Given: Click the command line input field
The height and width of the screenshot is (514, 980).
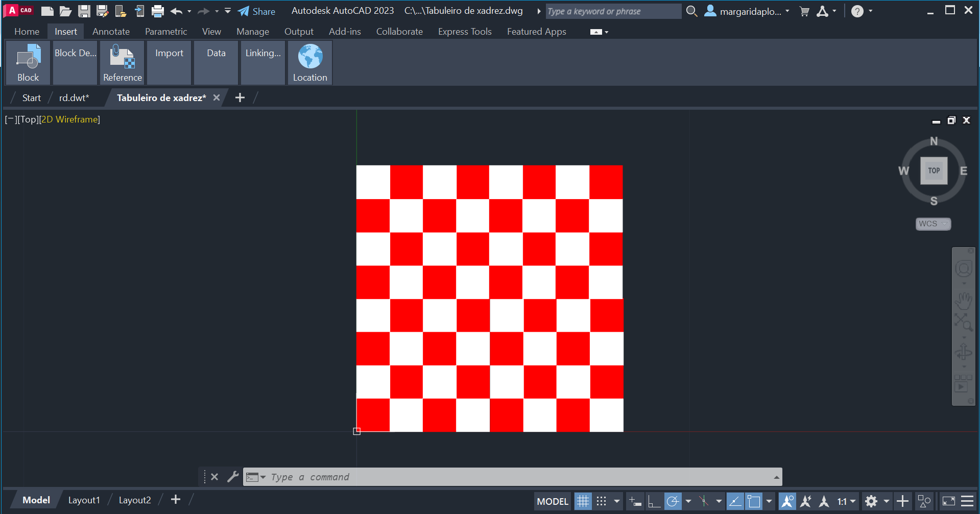Looking at the screenshot, I should tap(511, 477).
